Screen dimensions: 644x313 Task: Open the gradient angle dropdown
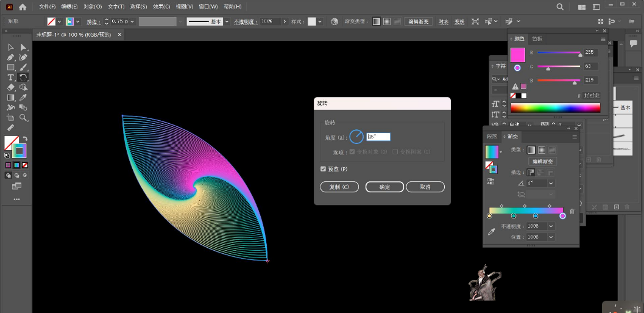pos(551,183)
